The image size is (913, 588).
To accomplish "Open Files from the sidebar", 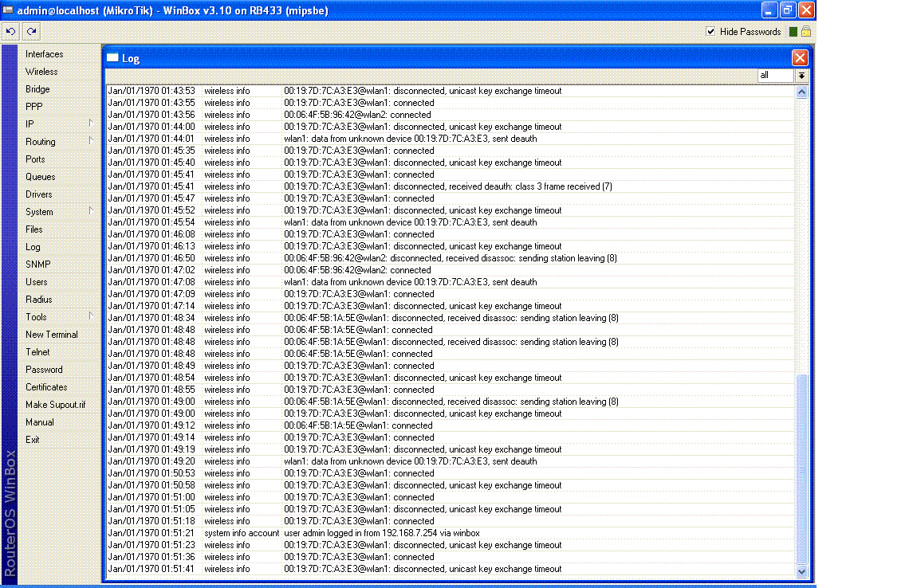I will [x=33, y=229].
